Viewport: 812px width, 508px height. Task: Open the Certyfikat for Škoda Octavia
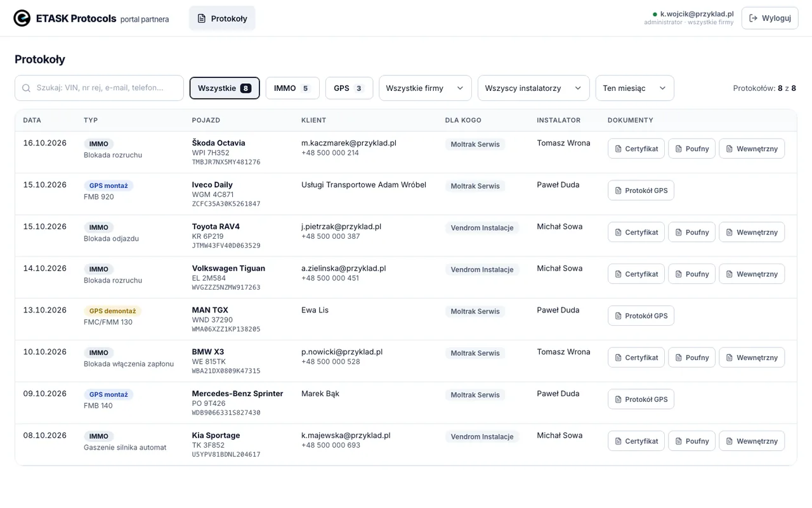point(636,149)
